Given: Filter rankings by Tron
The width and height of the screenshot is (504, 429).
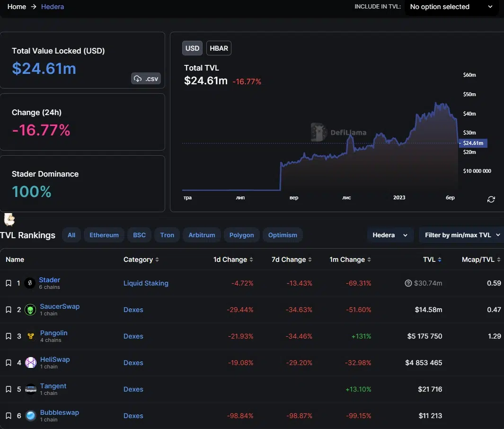Looking at the screenshot, I should coord(167,235).
